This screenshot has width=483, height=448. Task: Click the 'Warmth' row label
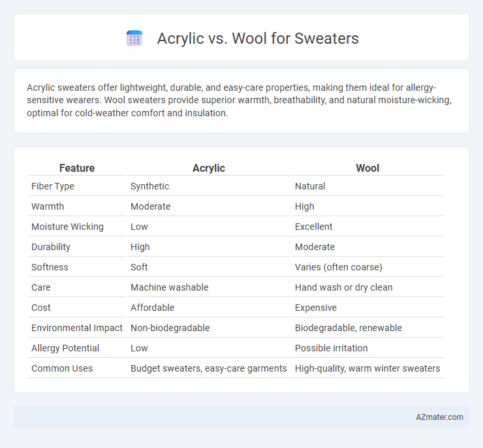48,206
